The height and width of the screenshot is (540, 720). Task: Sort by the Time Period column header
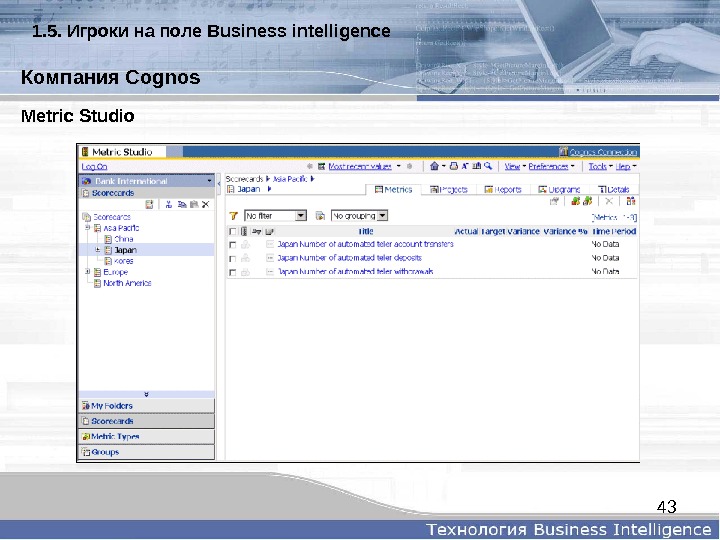click(x=613, y=231)
